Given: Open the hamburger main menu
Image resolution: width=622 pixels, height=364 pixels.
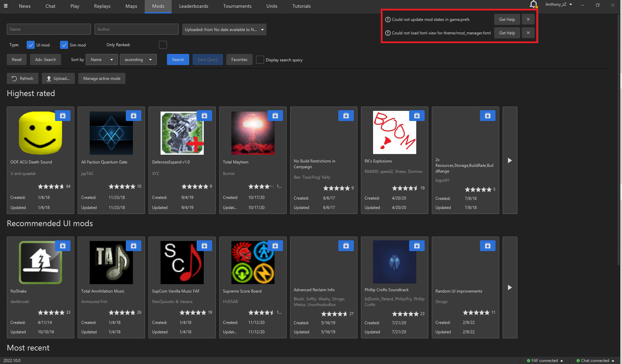Looking at the screenshot, I should pos(5,6).
